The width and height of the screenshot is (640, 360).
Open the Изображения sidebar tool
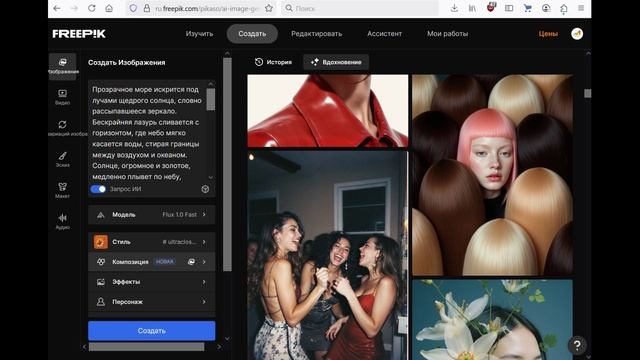click(x=62, y=66)
